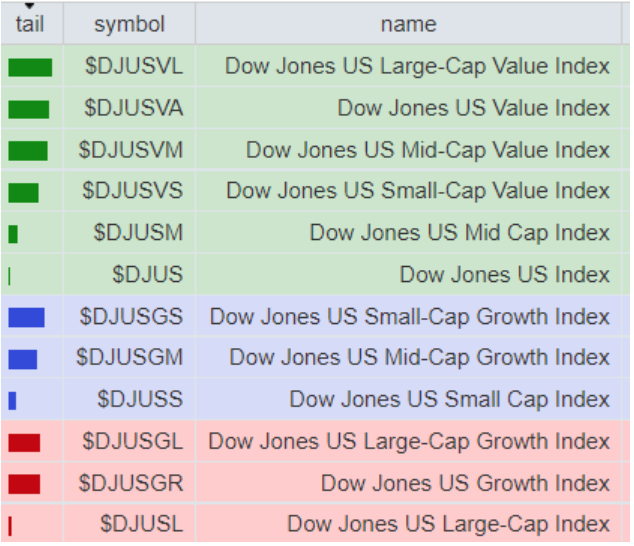Click the $DJUSL symbol

(141, 524)
